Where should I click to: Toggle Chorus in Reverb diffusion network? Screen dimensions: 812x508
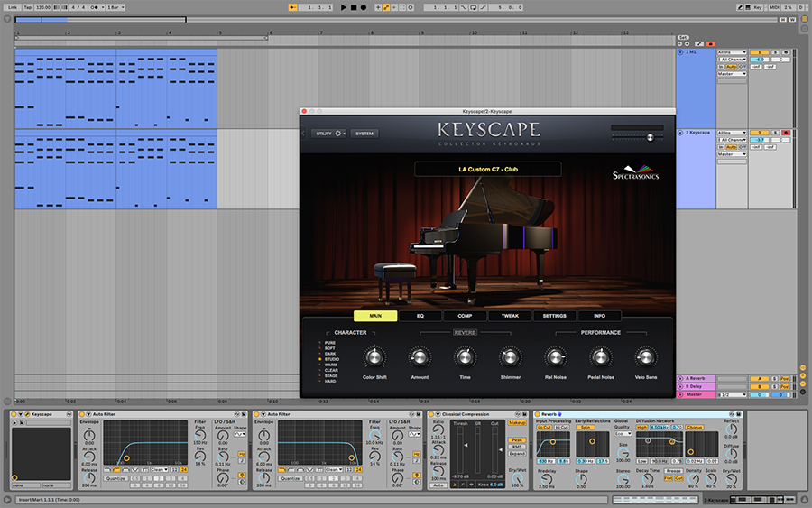[695, 427]
